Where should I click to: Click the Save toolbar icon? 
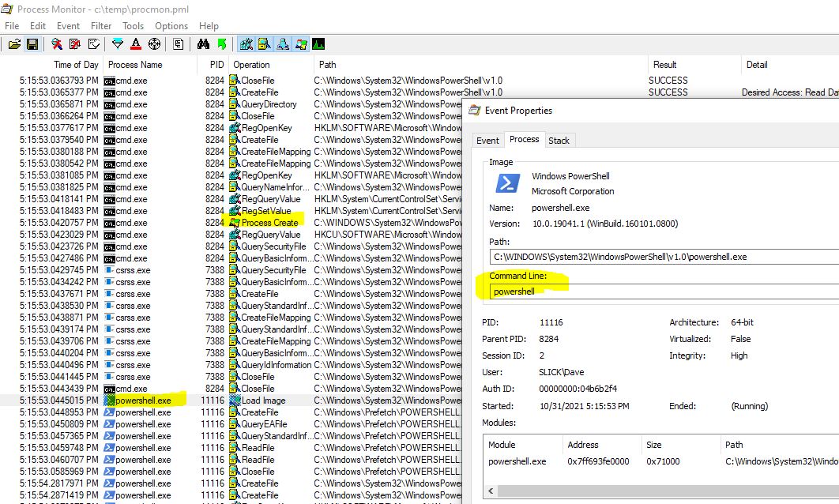(x=32, y=44)
